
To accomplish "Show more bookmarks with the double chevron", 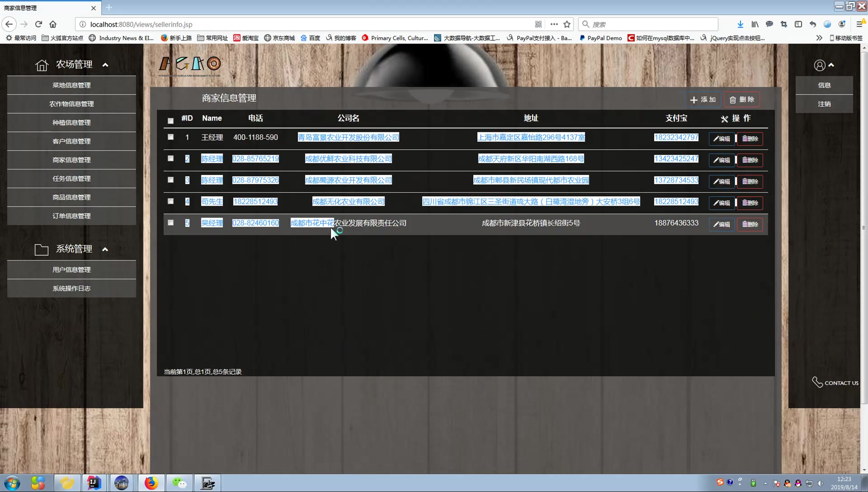I will coord(819,38).
